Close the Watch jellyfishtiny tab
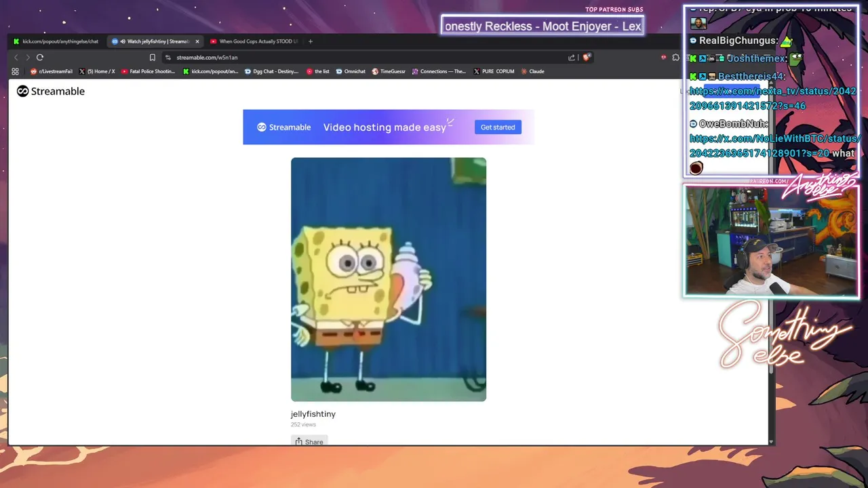868x488 pixels. [x=197, y=41]
